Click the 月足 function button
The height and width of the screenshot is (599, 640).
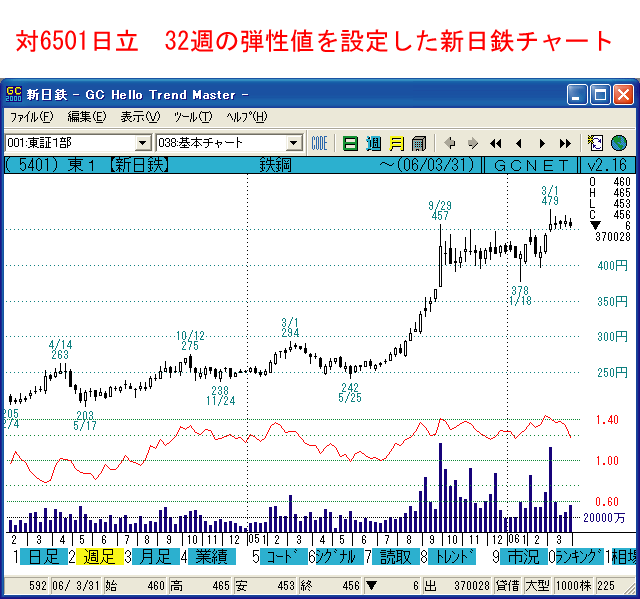click(156, 557)
